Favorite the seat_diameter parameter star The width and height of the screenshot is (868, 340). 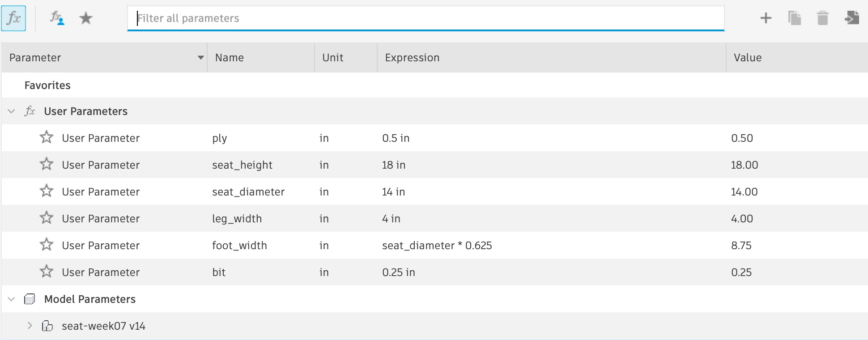tap(47, 191)
